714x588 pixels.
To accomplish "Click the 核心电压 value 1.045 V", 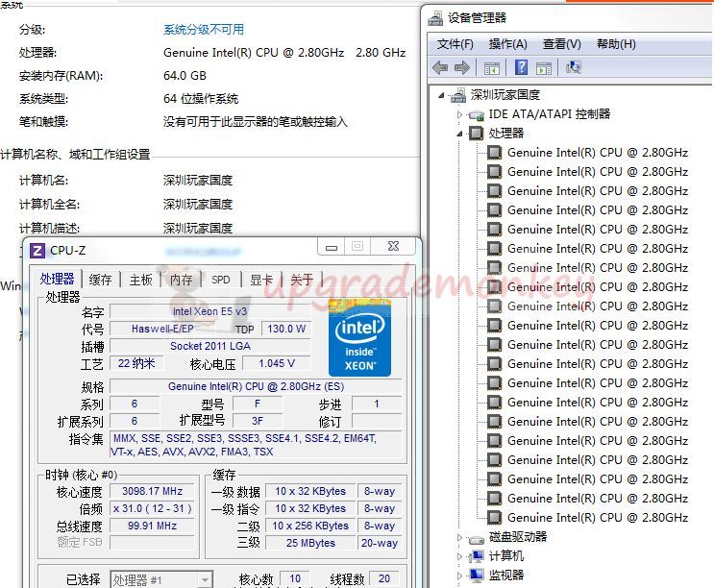I will point(277,363).
